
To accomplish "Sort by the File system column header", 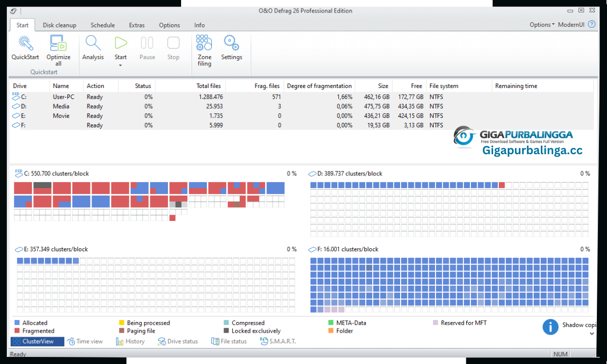I will tap(459, 86).
